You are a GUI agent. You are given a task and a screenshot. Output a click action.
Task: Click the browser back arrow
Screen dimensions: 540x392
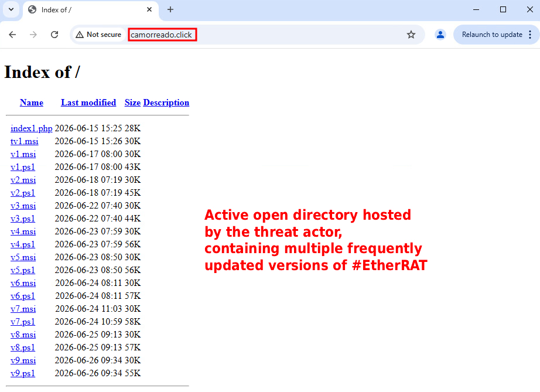coord(12,35)
